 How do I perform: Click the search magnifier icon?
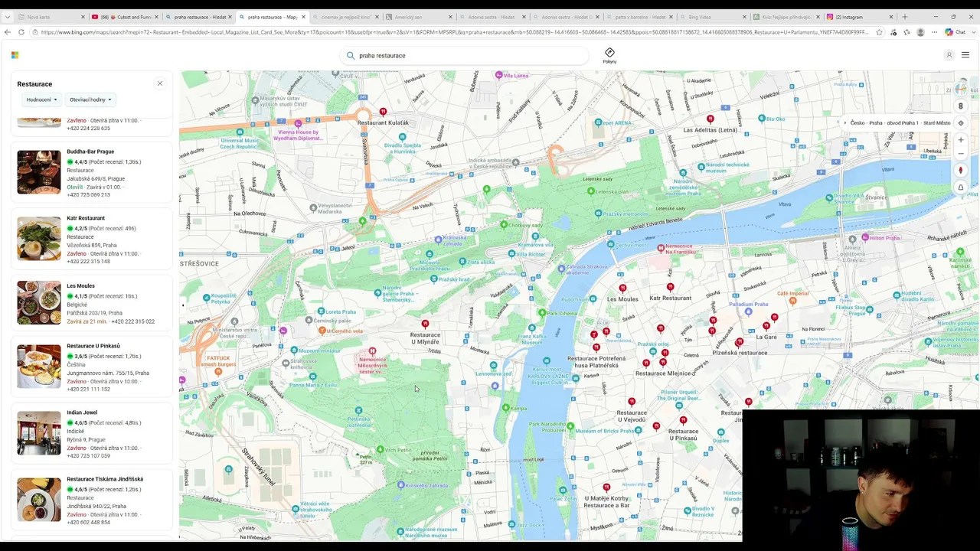[351, 55]
